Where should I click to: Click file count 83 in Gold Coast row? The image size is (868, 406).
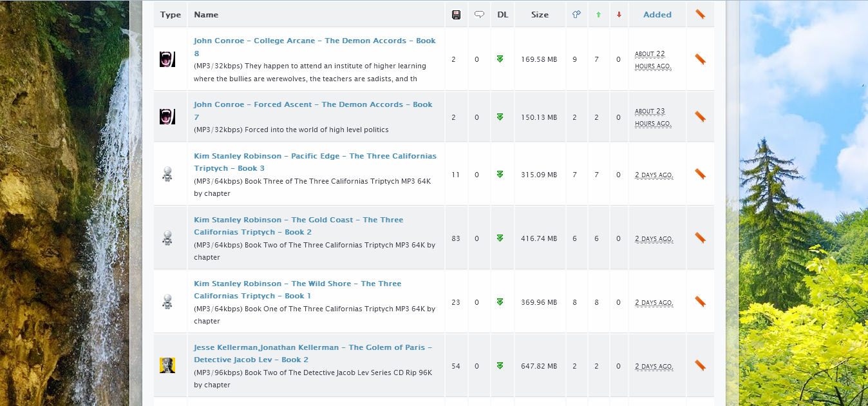coord(456,238)
